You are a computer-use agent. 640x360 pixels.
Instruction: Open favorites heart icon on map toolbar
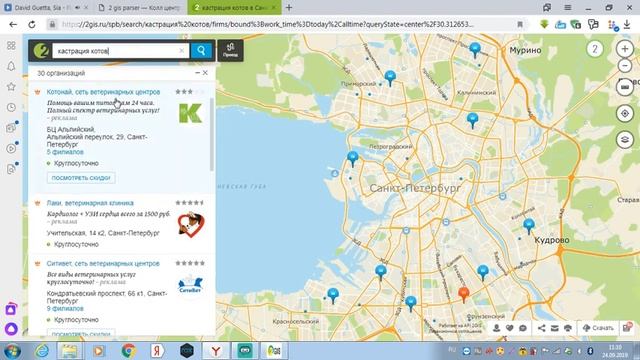pos(509,328)
